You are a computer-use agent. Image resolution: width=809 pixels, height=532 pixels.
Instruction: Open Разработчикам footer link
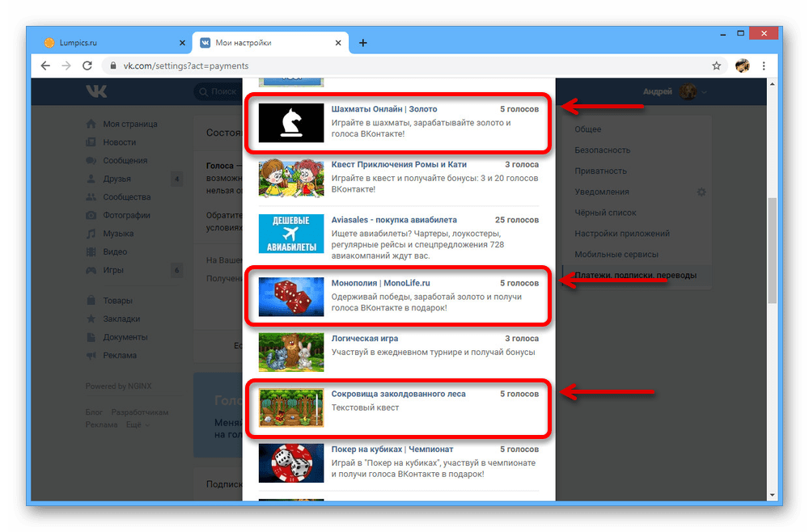[140, 412]
